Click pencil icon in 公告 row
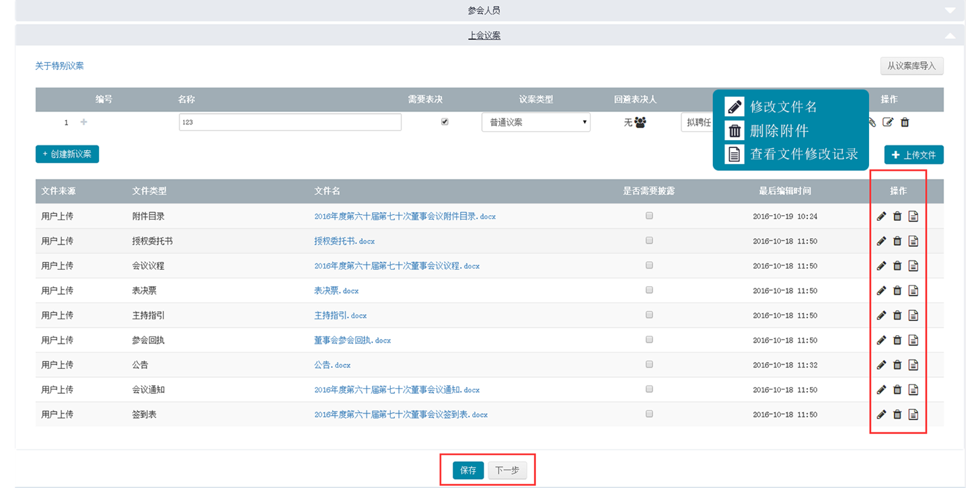The image size is (980, 488). click(x=881, y=365)
